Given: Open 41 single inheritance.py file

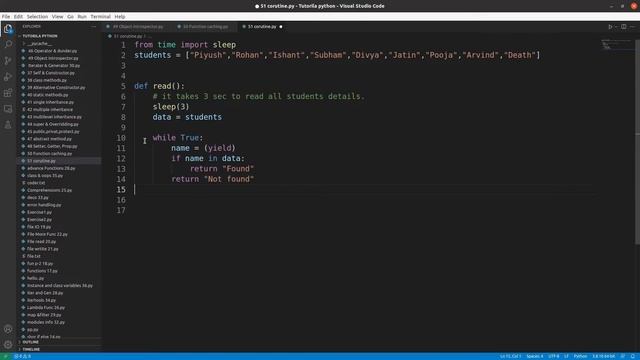Looking at the screenshot, I should (50, 102).
